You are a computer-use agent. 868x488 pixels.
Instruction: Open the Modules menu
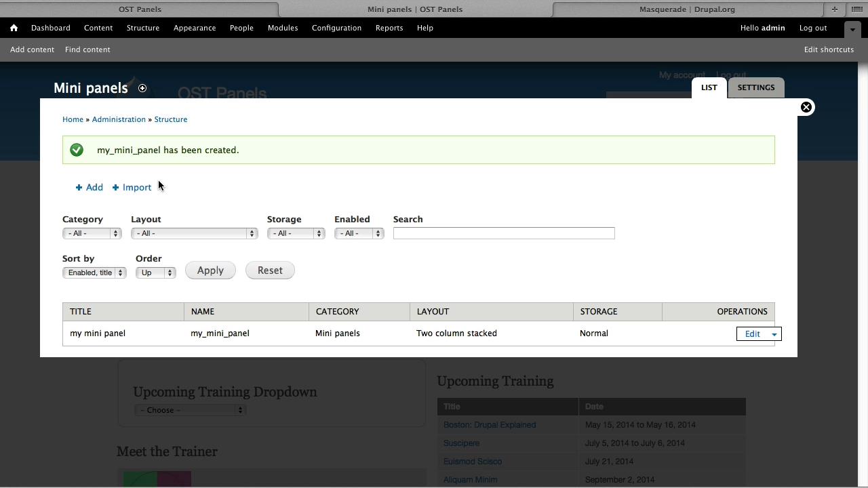tap(283, 28)
